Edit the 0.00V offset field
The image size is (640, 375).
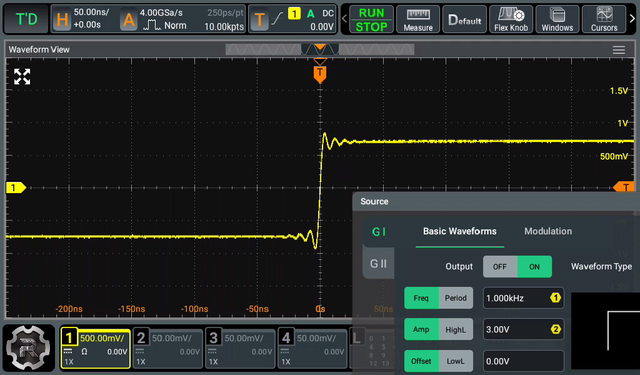tap(523, 361)
